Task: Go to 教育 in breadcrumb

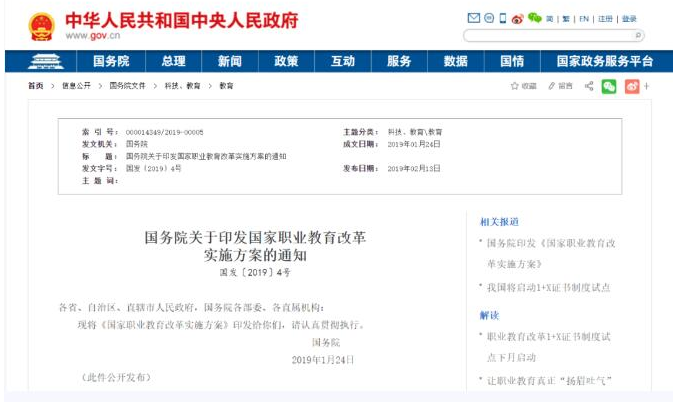Action: point(226,86)
